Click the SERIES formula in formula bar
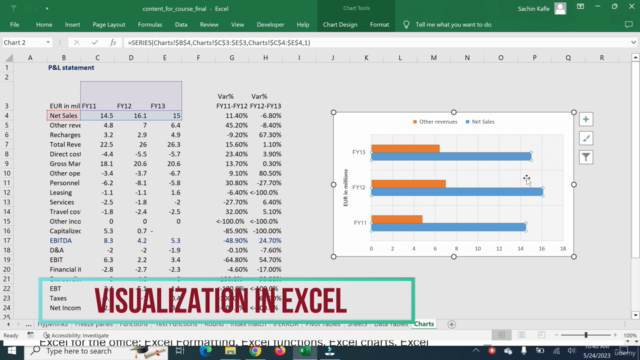Viewport: 640px width, 360px height. pyautogui.click(x=219, y=42)
